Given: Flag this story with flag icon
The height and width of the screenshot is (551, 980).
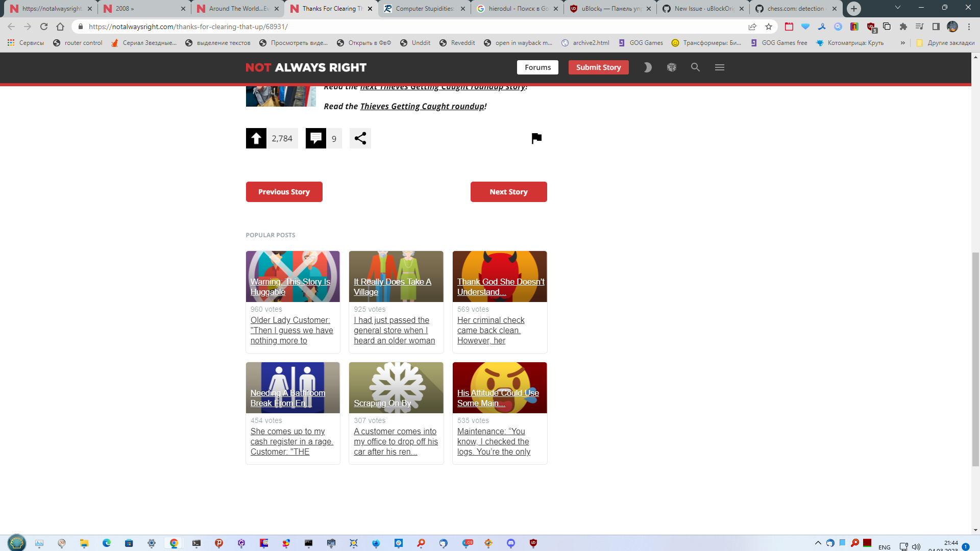Looking at the screenshot, I should (x=536, y=138).
